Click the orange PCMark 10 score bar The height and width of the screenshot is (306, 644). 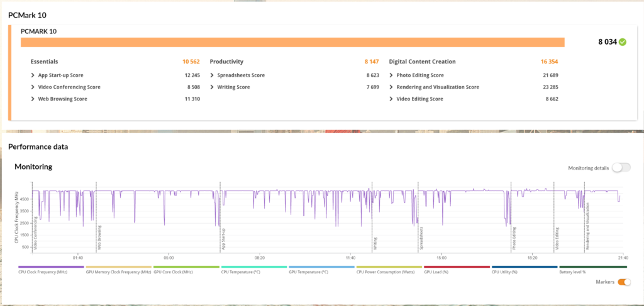click(x=293, y=43)
